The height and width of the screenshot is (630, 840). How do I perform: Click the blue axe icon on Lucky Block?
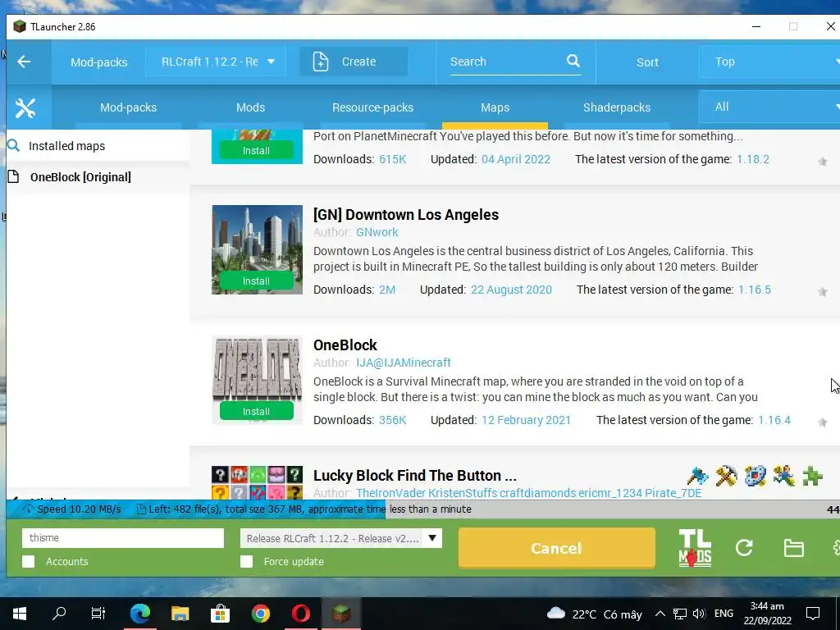697,475
